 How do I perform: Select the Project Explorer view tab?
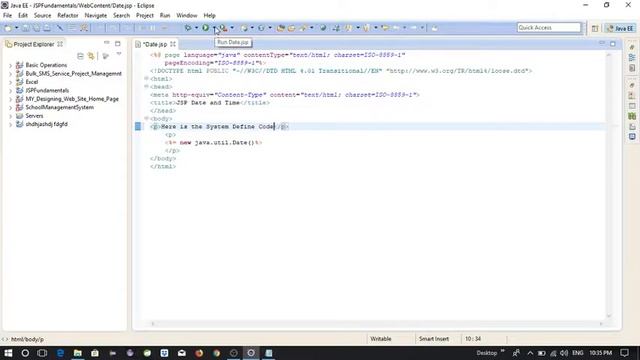pos(33,44)
